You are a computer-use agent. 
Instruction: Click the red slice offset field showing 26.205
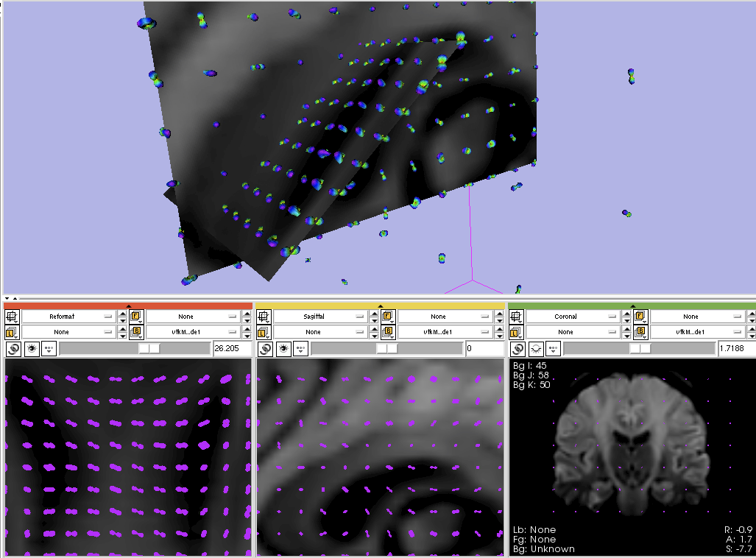click(x=231, y=348)
